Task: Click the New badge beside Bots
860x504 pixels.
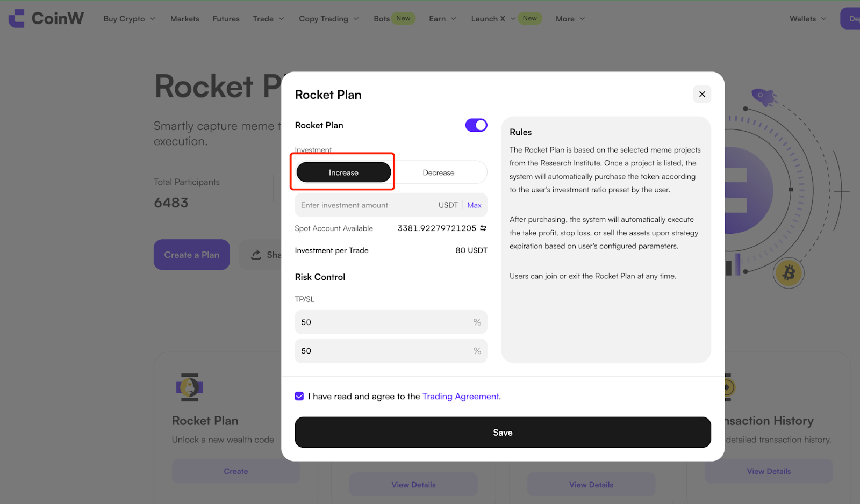Action: pos(403,18)
